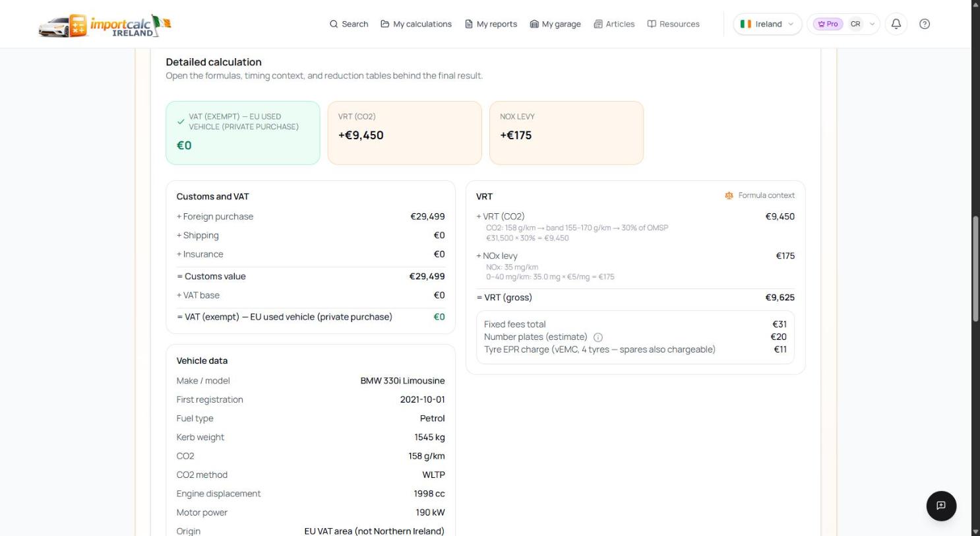Click the Number plates info icon
The width and height of the screenshot is (980, 536).
[x=598, y=337]
